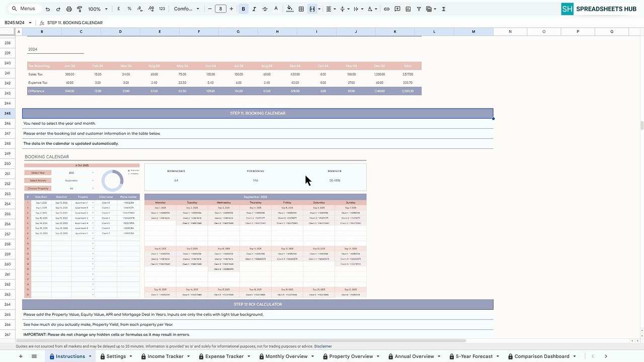Click the Print icon
Viewport: 644px width, 362px height.
pos(69,9)
